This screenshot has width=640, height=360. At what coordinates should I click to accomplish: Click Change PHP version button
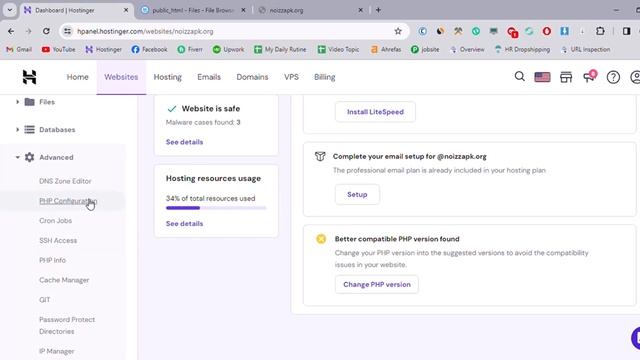tap(377, 284)
